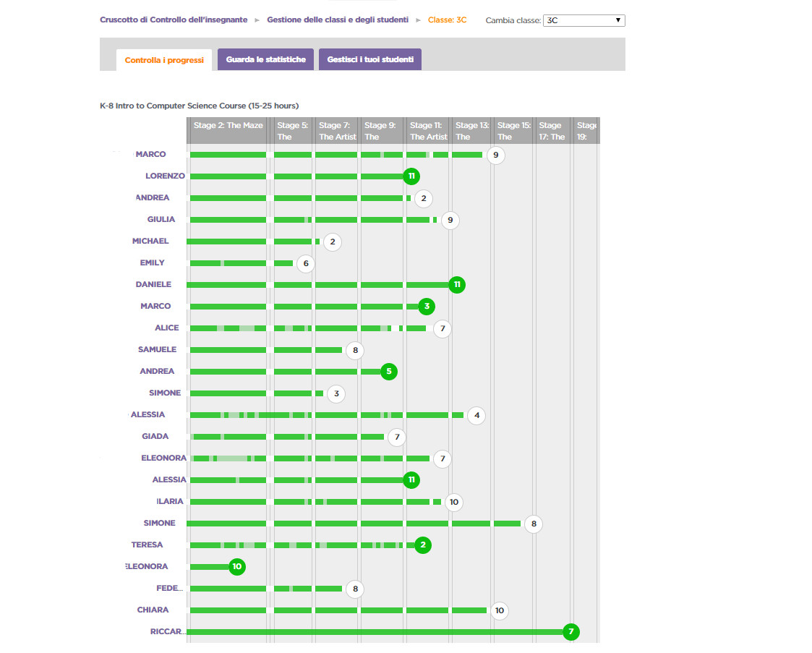Click the Classe: 3C breadcrumb
The image size is (812, 653).
[x=447, y=20]
